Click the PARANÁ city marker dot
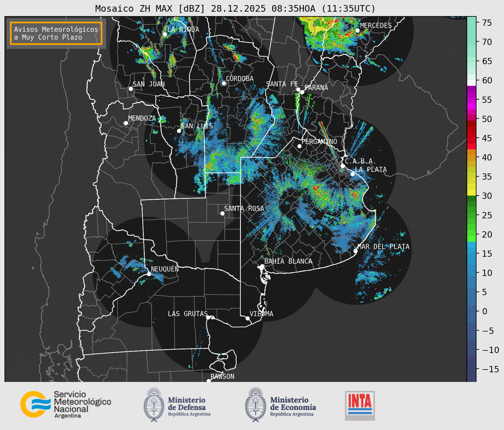Image resolution: width=504 pixels, height=430 pixels. tap(302, 92)
